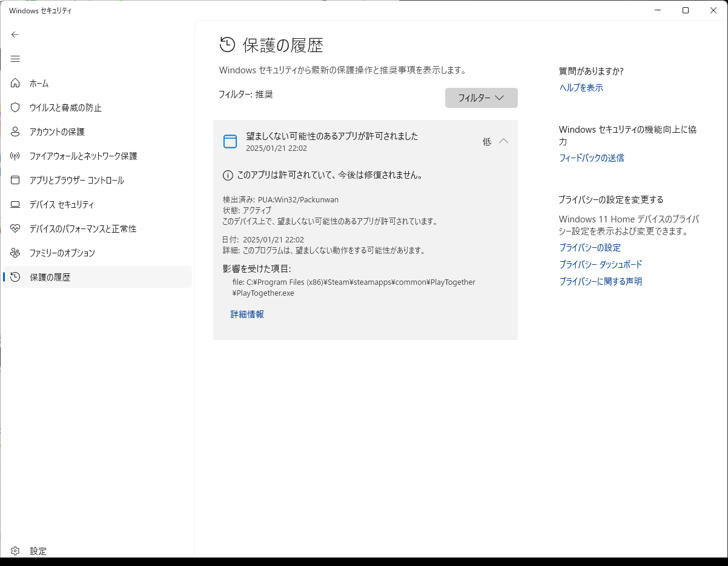Click the フィードバックの送信 link
The width and height of the screenshot is (728, 566).
(591, 158)
